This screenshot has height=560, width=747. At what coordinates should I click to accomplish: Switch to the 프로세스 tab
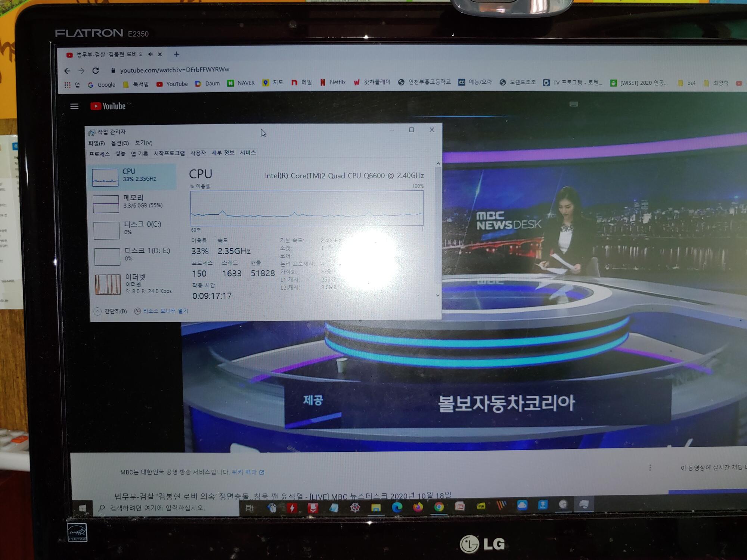click(x=99, y=154)
